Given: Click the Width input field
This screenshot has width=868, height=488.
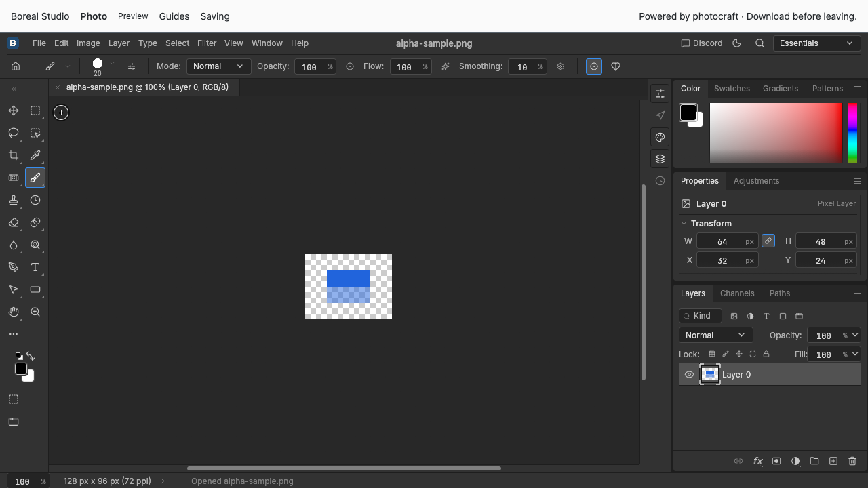Looking at the screenshot, I should pos(728,241).
